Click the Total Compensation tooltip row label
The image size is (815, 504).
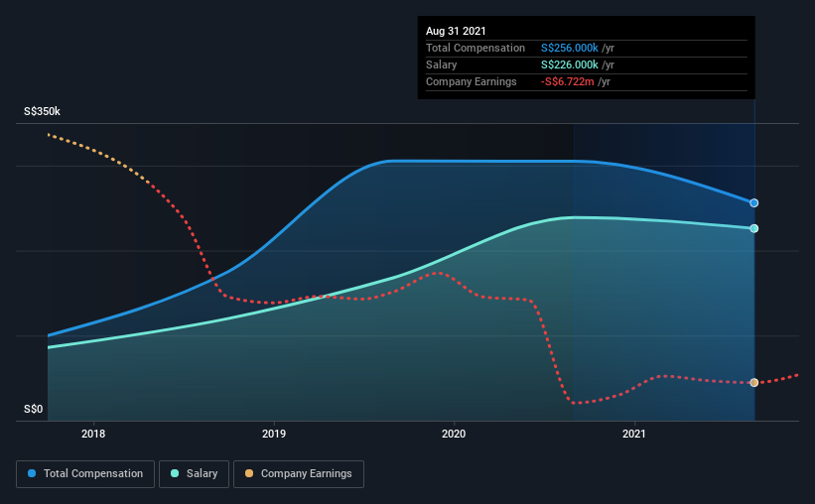(x=475, y=48)
